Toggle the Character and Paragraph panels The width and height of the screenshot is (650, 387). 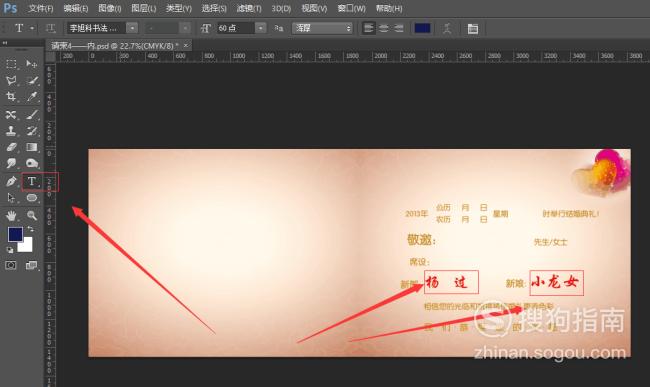(473, 28)
